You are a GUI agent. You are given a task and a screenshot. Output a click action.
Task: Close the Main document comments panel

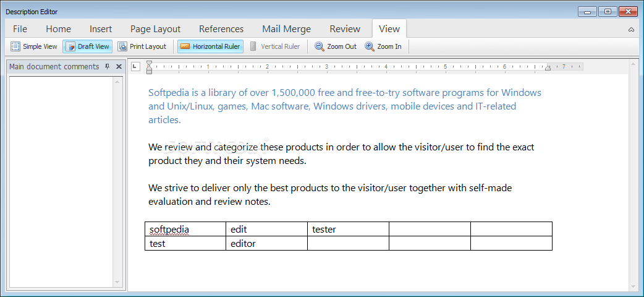(x=119, y=67)
